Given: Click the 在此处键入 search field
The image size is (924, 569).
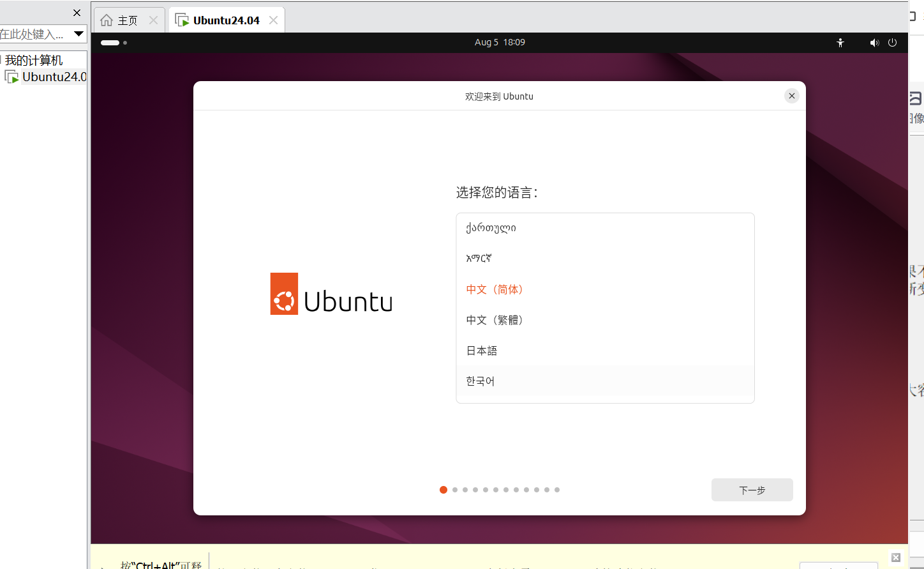Looking at the screenshot, I should click(x=35, y=34).
